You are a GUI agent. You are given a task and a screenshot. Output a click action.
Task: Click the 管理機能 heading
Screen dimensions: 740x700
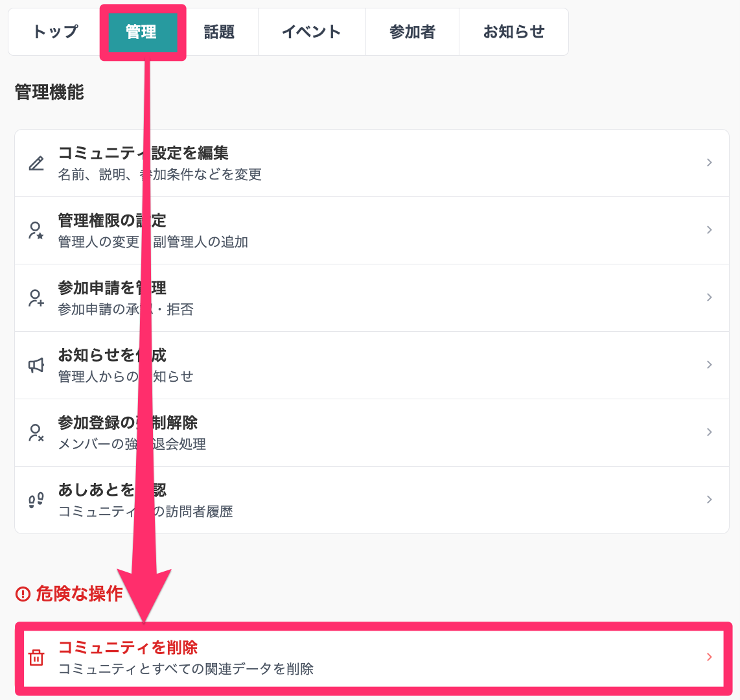tap(49, 92)
